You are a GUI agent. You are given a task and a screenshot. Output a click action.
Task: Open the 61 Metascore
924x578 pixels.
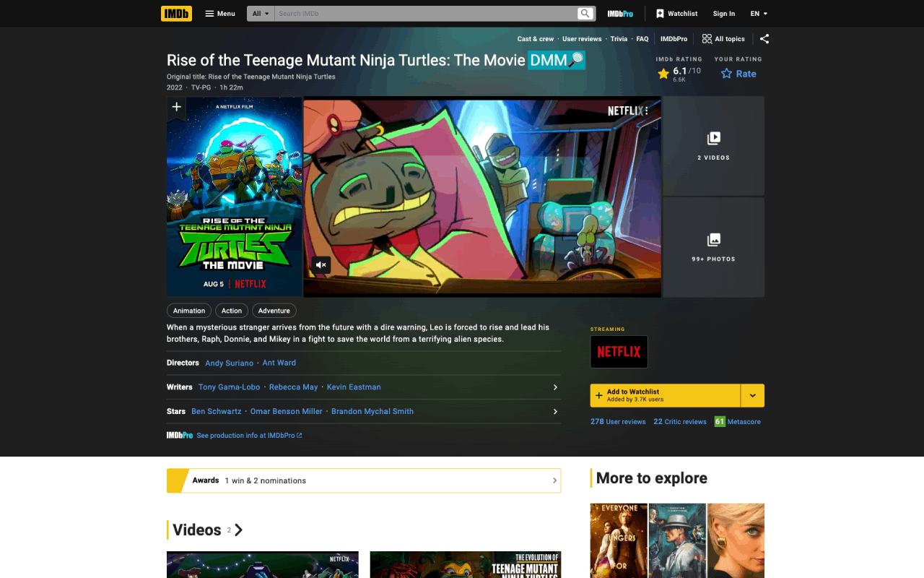(738, 422)
